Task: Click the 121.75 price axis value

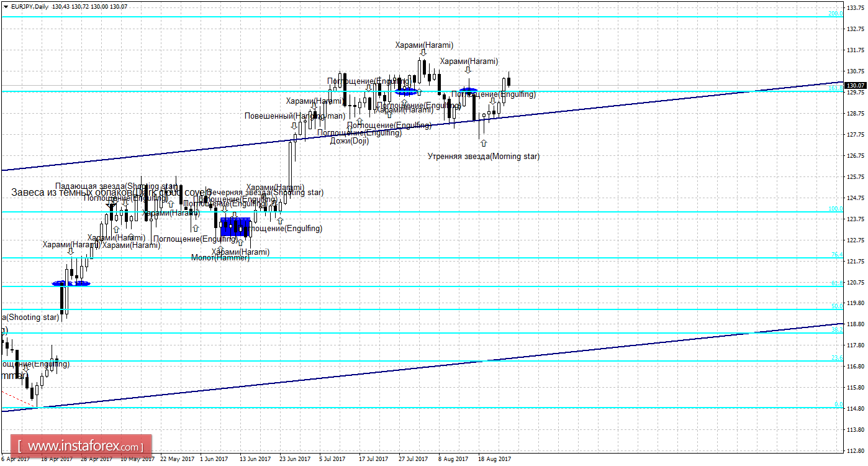Action: tap(856, 262)
